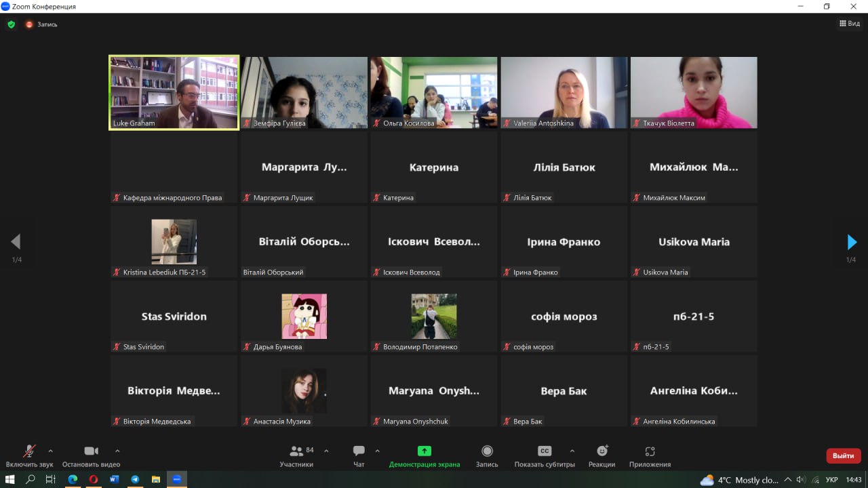Click name label Віталій Оборський
Viewport: 868px width, 488px height.
click(x=273, y=272)
